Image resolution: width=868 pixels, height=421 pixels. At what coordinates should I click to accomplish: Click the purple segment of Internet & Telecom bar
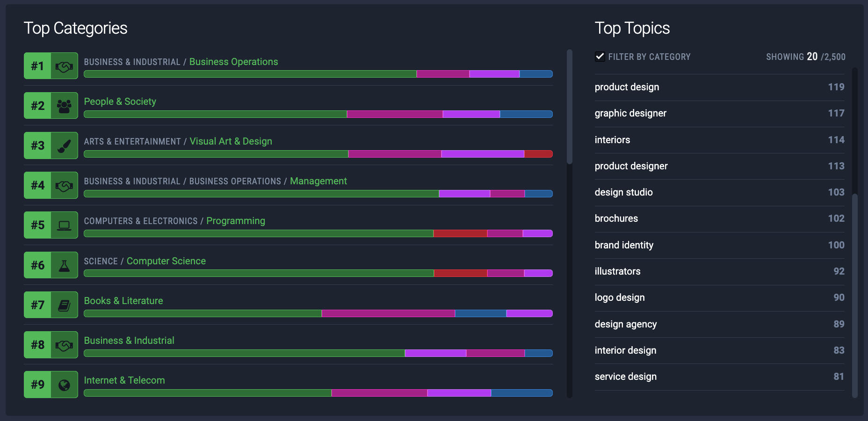(x=459, y=393)
